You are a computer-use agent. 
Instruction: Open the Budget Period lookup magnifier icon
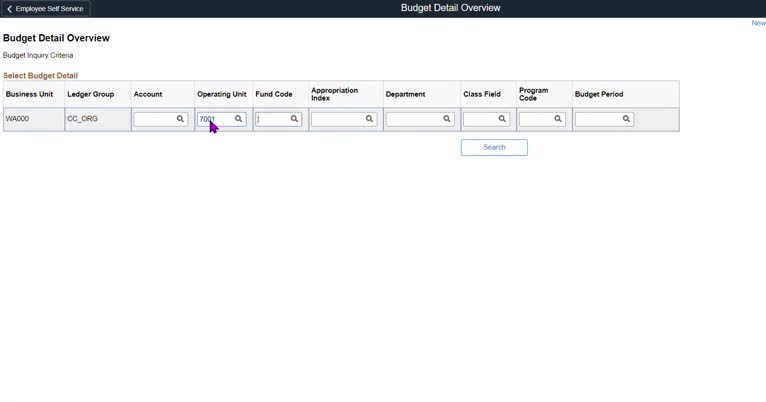626,119
